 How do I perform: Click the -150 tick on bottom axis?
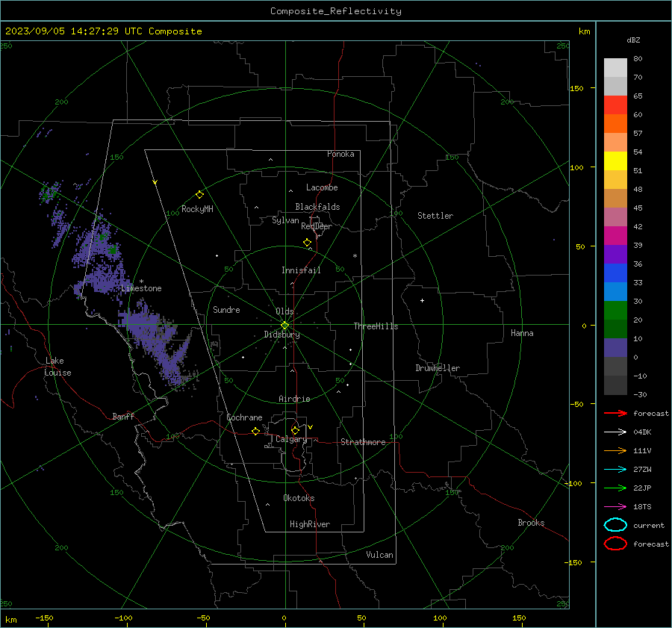44,618
